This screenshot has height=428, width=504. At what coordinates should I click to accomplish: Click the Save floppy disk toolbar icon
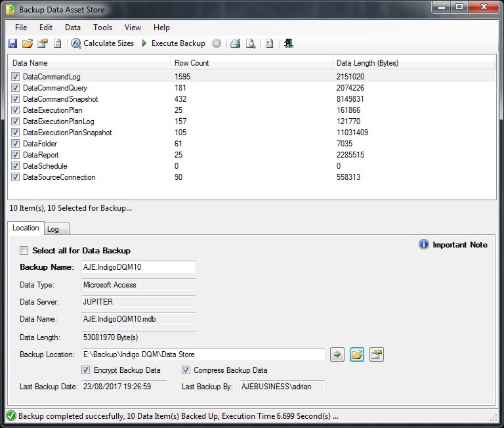click(x=12, y=43)
